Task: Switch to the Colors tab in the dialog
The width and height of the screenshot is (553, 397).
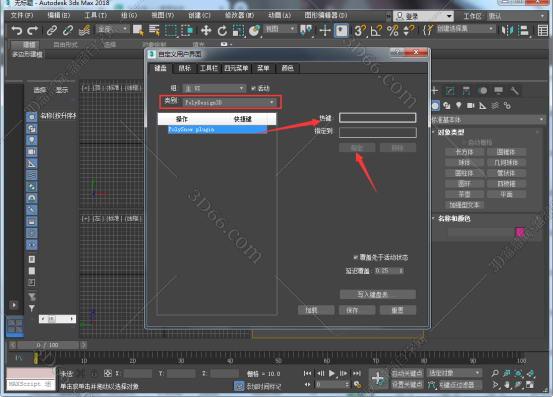Action: [x=287, y=68]
